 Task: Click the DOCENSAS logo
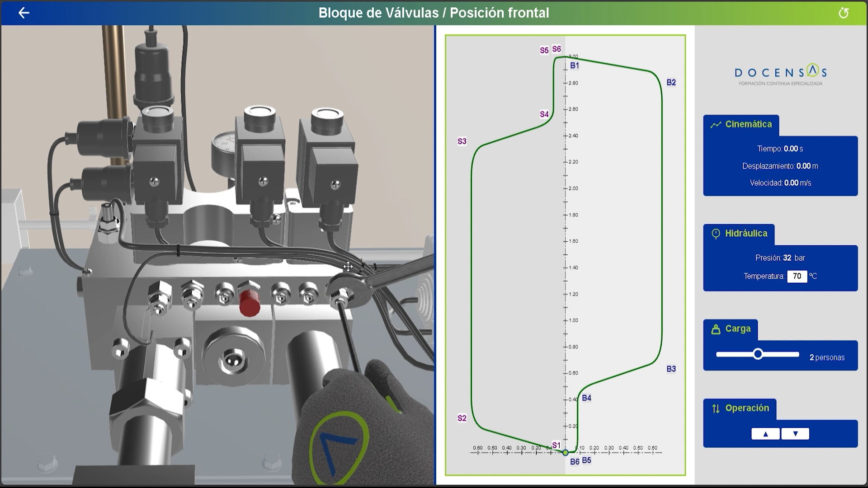click(781, 73)
